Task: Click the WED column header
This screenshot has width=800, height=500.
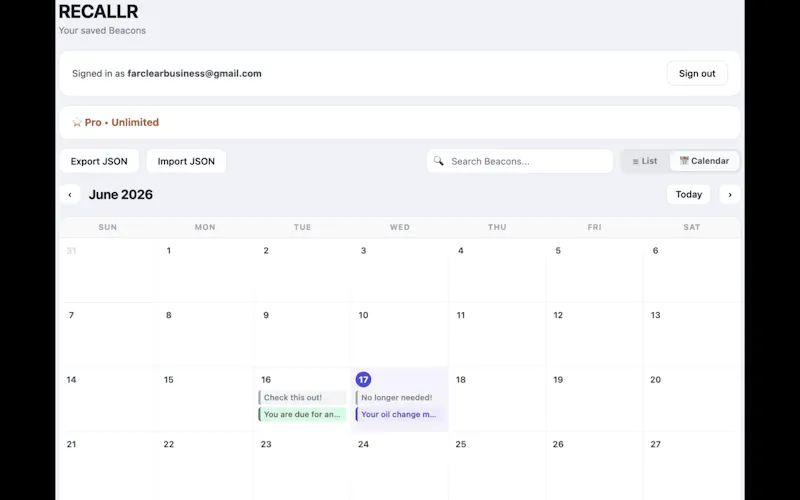Action: (x=400, y=227)
